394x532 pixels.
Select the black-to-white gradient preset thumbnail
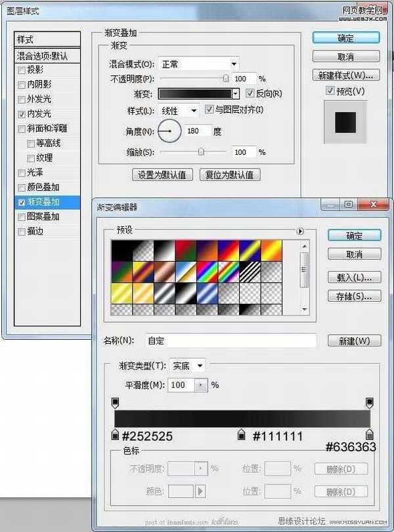click(164, 251)
